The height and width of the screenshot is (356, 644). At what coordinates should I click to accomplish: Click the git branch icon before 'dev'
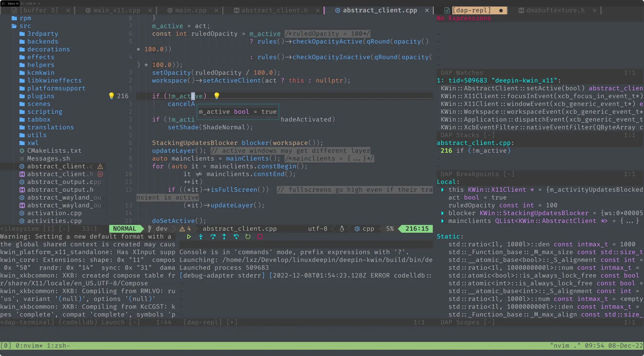[x=150, y=229]
